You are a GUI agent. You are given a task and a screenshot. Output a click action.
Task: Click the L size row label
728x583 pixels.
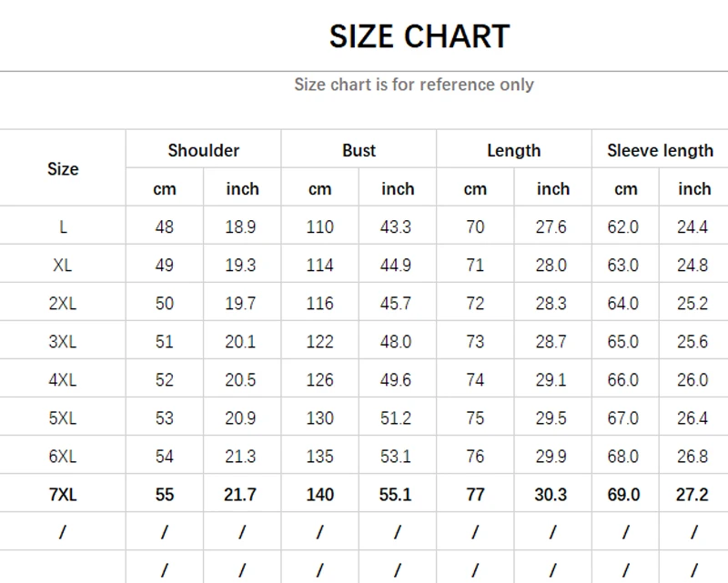(63, 226)
